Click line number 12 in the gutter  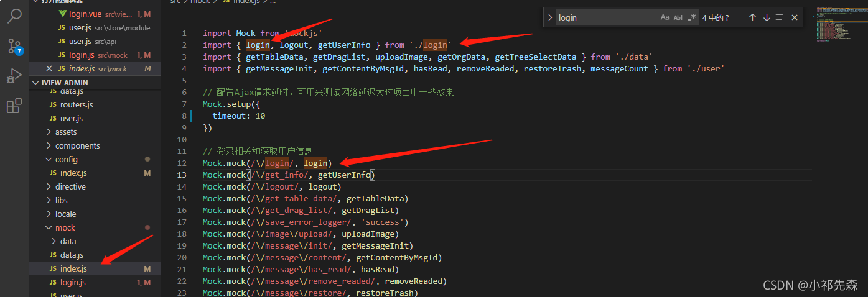tap(182, 163)
